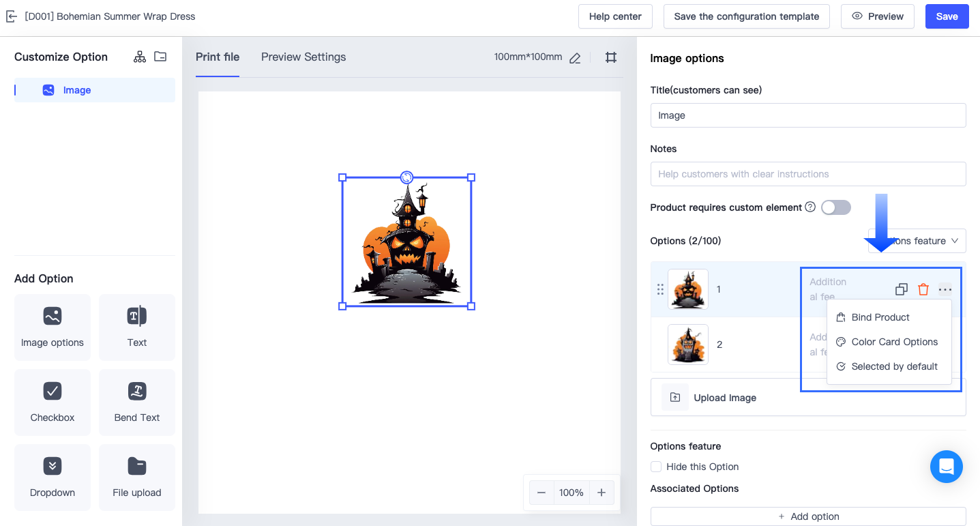
Task: Open the Options feature dropdown
Action: [917, 241]
